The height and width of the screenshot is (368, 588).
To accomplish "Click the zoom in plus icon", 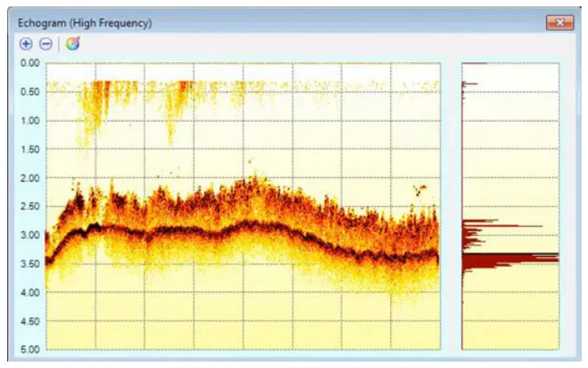I will [x=26, y=44].
